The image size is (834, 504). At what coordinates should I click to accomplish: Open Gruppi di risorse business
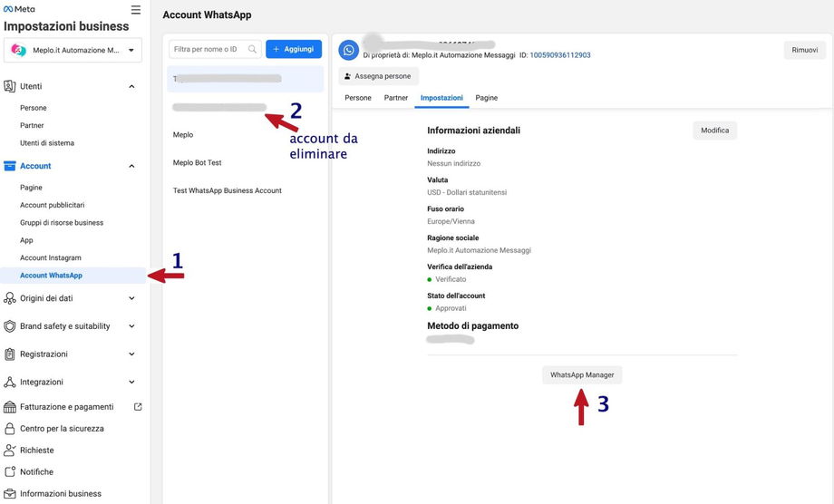(62, 223)
